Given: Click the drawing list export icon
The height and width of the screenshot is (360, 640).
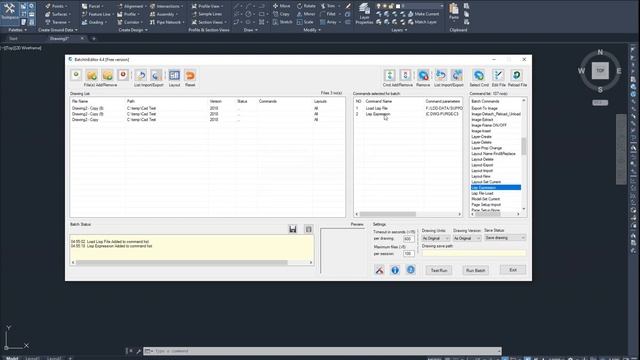Looking at the screenshot, I should 156,75.
